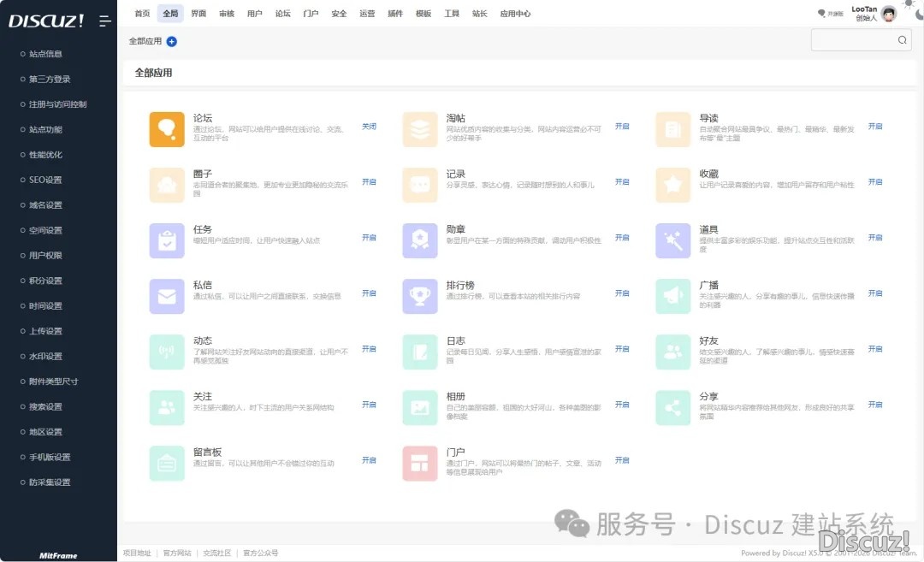Image resolution: width=924 pixels, height=562 pixels.
Task: 开启 the 淘帖 application
Action: click(622, 126)
